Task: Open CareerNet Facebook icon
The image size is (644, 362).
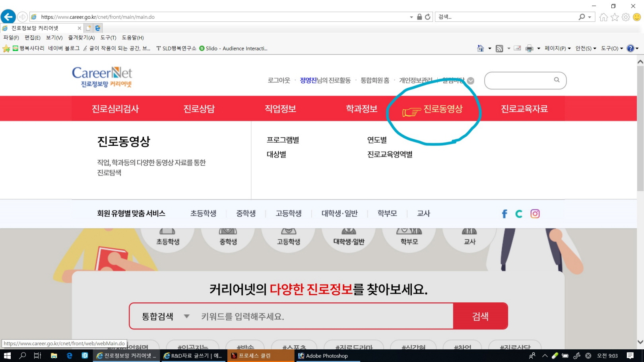Action: [504, 214]
